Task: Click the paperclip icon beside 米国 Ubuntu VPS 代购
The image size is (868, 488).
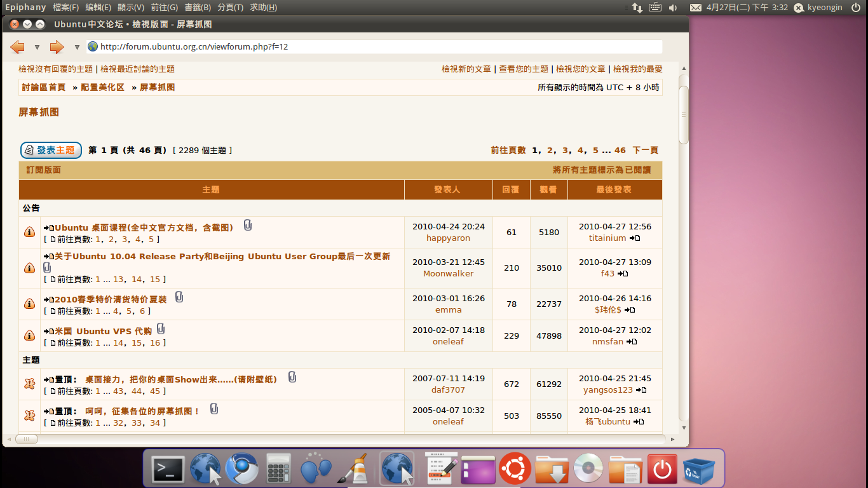Action: point(161,329)
